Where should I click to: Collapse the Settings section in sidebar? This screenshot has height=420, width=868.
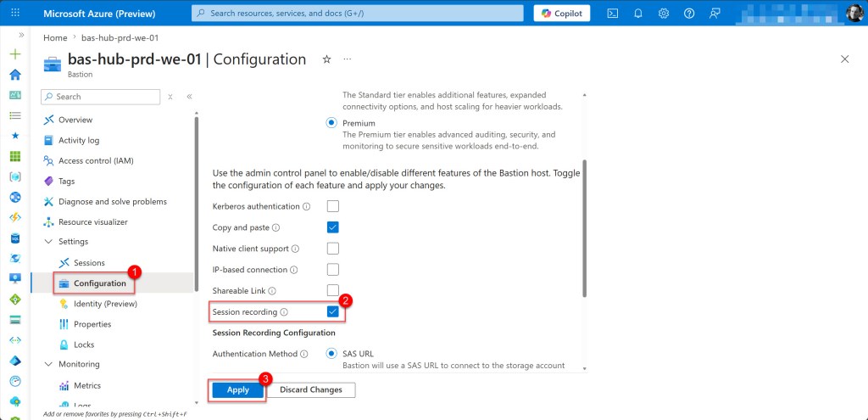pos(48,242)
